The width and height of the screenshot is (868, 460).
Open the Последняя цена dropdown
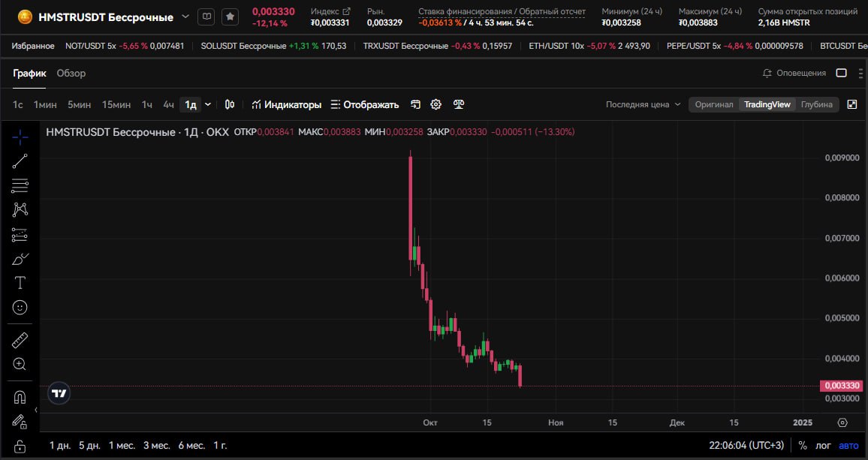[643, 104]
